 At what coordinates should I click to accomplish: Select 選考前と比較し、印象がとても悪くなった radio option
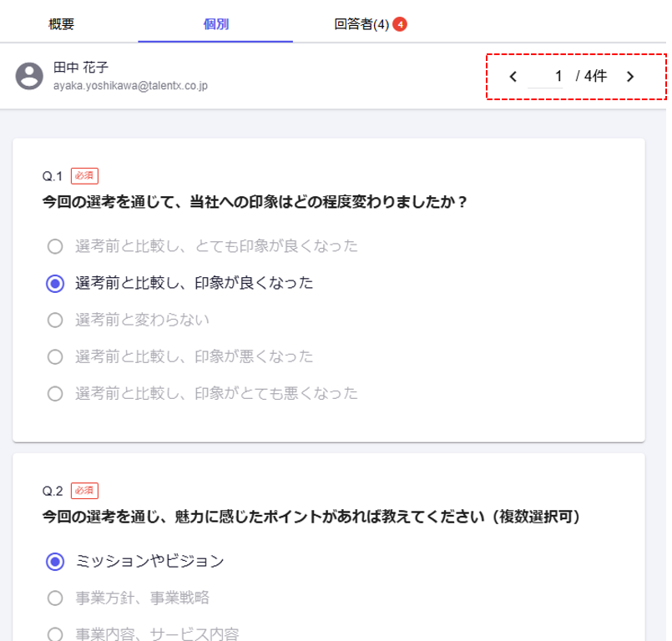point(55,393)
